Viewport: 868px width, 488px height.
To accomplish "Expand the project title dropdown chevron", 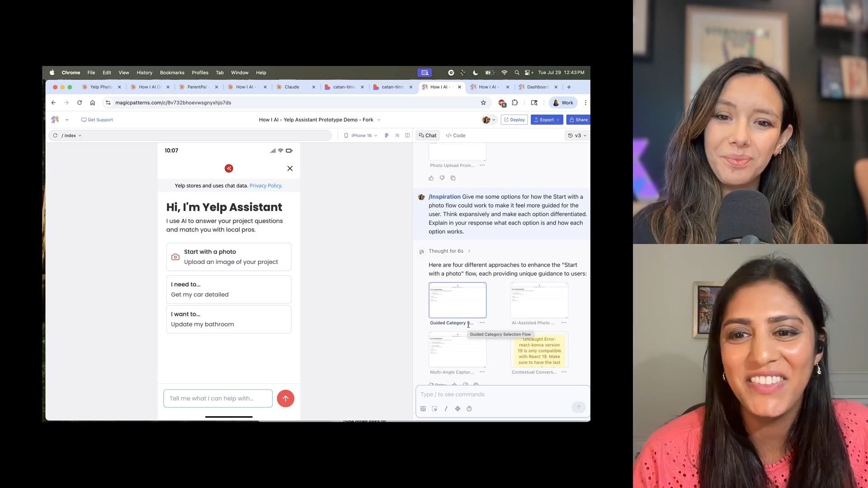I will click(379, 120).
